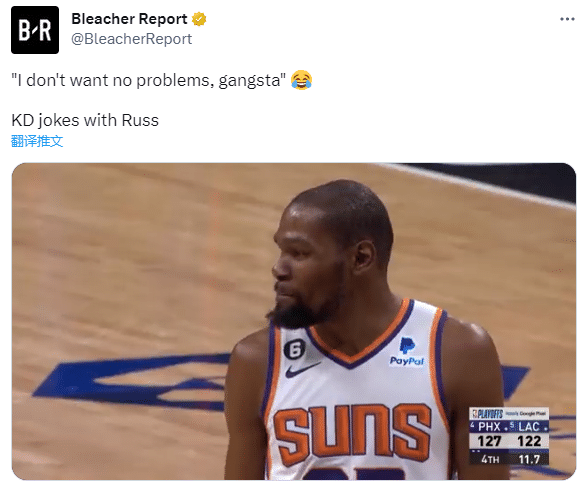
Task: Open the three-dot more options menu
Action: pos(567,19)
